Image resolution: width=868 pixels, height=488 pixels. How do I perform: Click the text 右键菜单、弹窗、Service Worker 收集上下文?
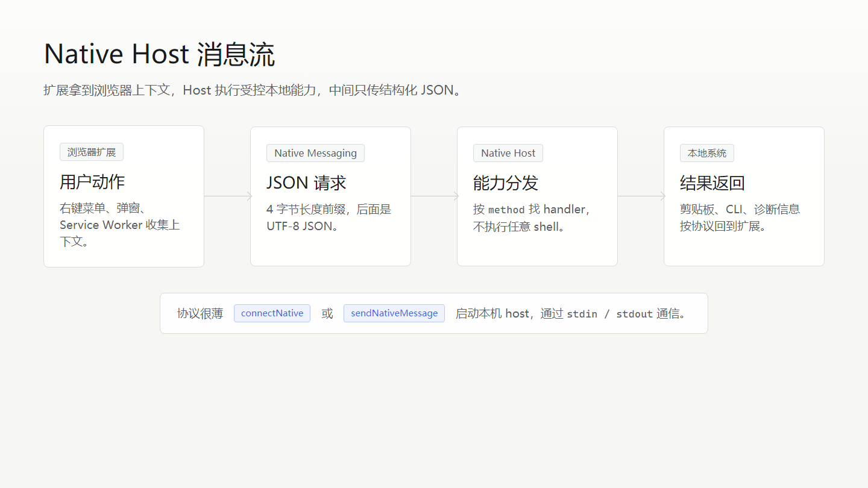tap(120, 225)
